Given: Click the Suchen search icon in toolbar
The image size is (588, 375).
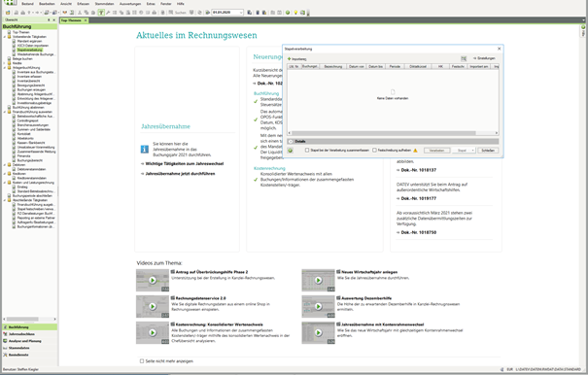Looking at the screenshot, I should click(171, 13).
